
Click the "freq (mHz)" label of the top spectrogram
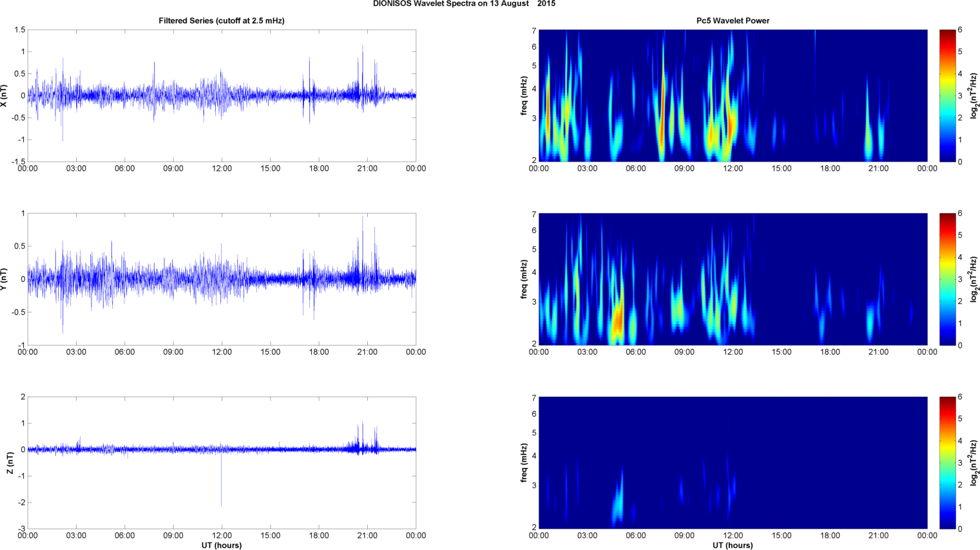click(524, 95)
